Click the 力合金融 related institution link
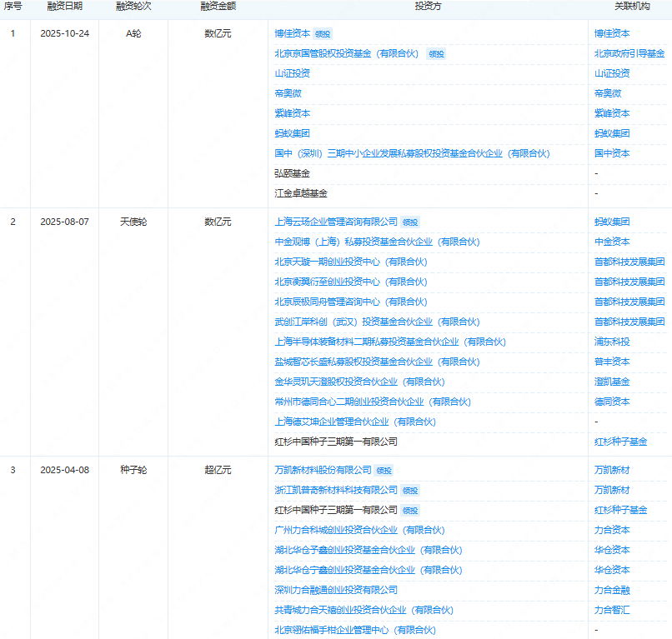672x639 pixels. coord(613,590)
